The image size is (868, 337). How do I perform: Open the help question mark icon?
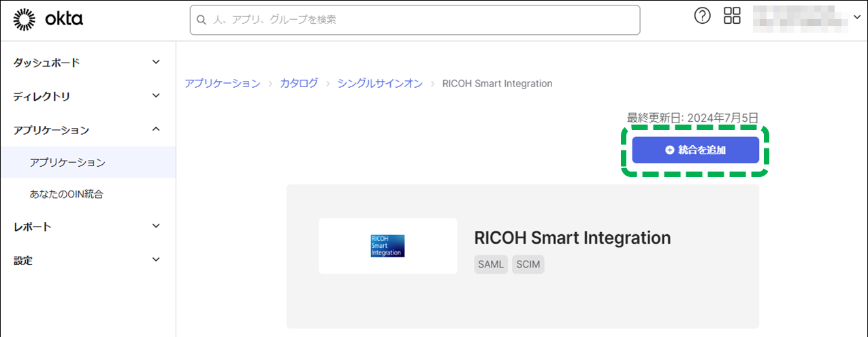[702, 16]
